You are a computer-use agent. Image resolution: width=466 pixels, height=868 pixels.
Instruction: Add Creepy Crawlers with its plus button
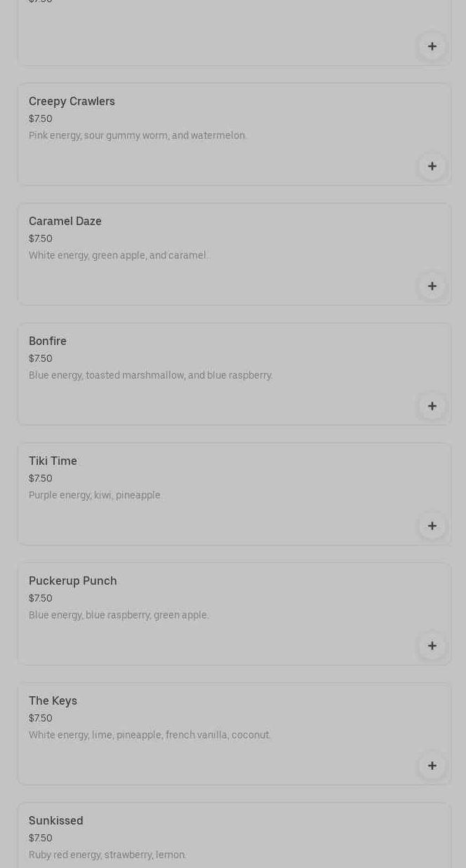[x=432, y=166]
